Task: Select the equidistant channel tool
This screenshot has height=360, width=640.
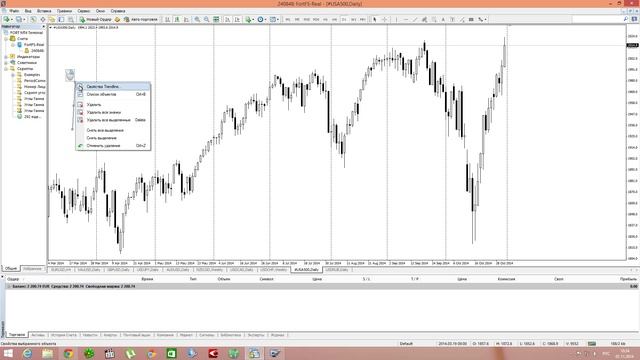Action: tap(424, 19)
